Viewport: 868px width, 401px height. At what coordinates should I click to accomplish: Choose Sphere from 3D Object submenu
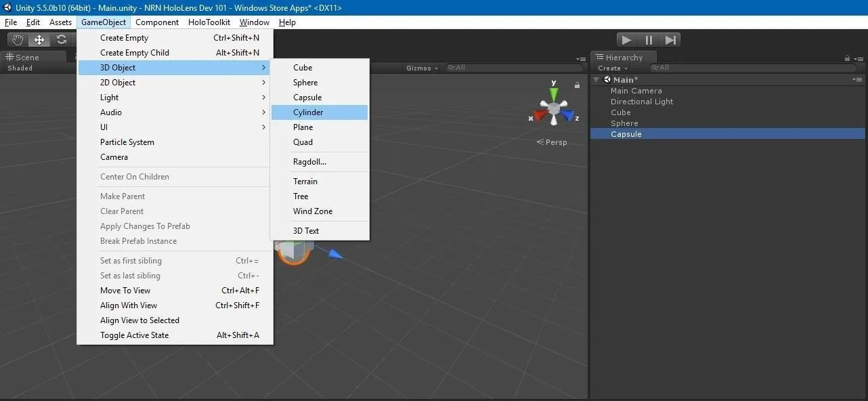click(320, 83)
